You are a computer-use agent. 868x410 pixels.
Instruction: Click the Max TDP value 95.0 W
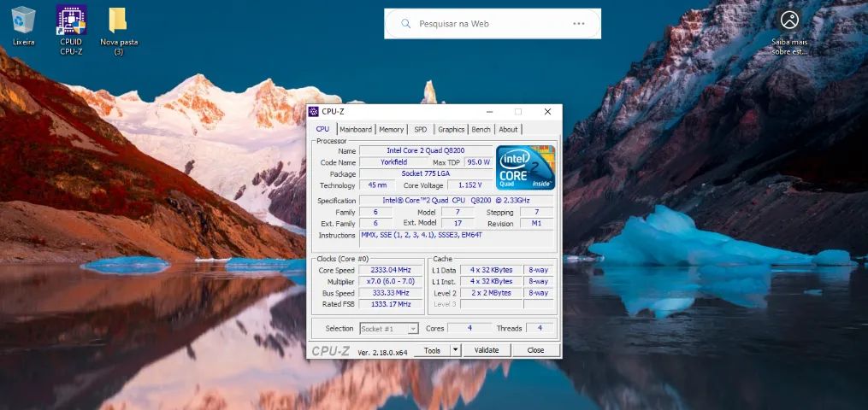[x=478, y=162]
